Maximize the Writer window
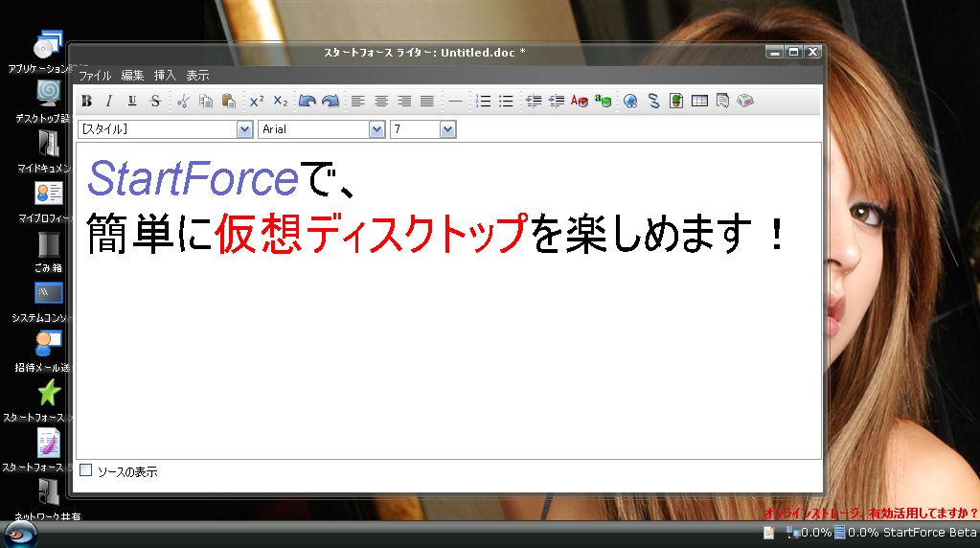Image resolution: width=980 pixels, height=548 pixels. coord(794,53)
